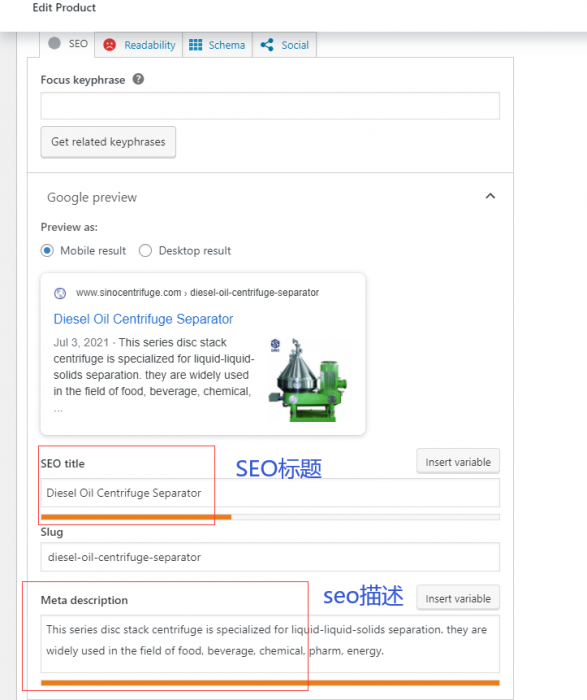Image resolution: width=587 pixels, height=700 pixels.
Task: Click the Diesel Oil Centrifuge Separator preview link
Action: pyautogui.click(x=143, y=319)
